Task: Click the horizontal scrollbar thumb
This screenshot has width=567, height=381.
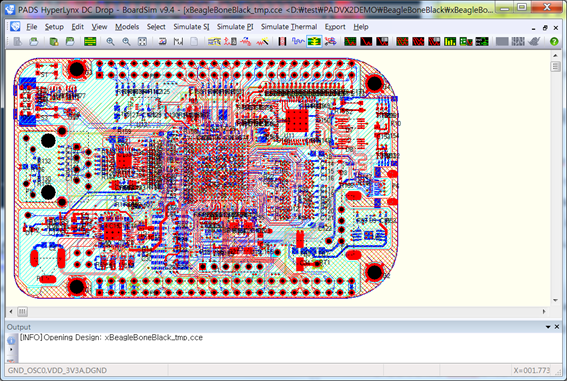Action: point(22,311)
